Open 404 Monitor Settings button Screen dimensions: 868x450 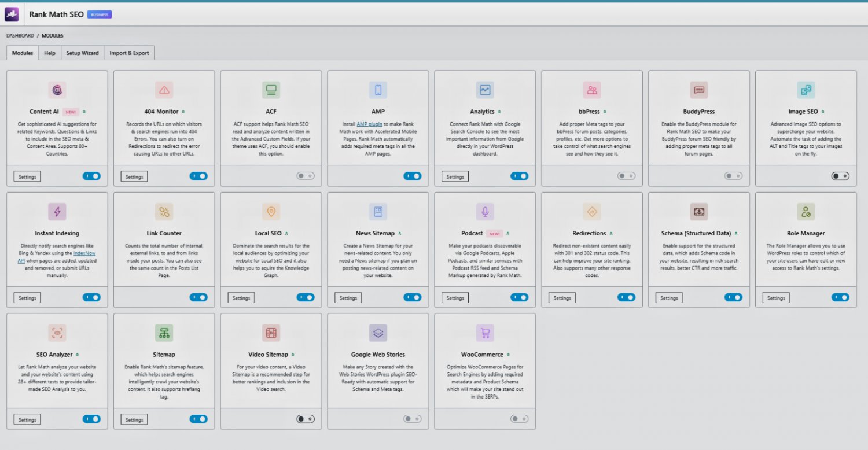pyautogui.click(x=134, y=176)
